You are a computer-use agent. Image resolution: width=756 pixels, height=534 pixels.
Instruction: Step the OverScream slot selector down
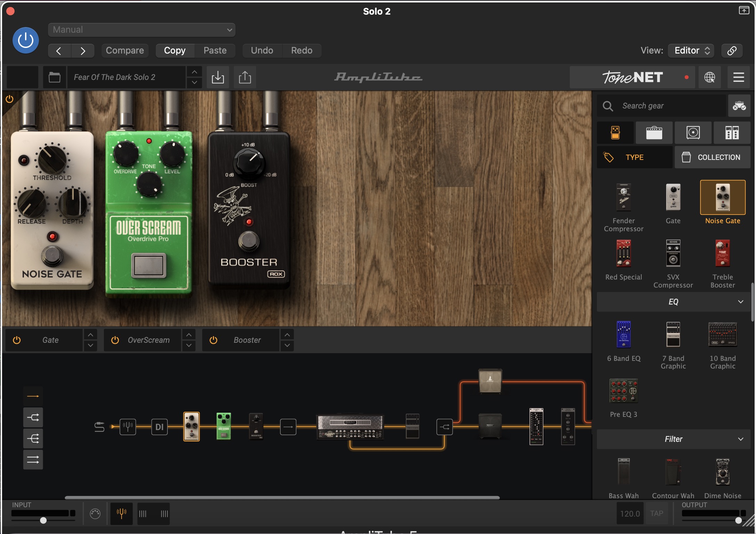click(189, 345)
